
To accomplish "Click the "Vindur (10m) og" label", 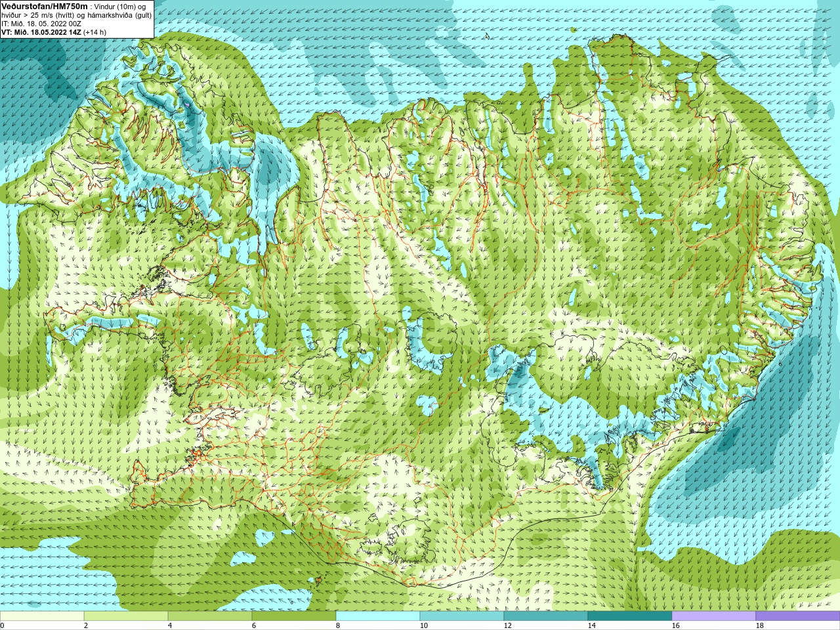I will click(121, 7).
